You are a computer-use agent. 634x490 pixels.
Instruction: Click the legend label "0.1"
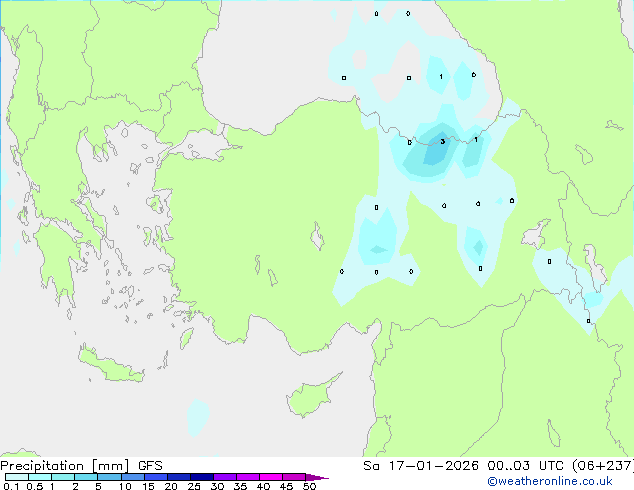click(11, 486)
